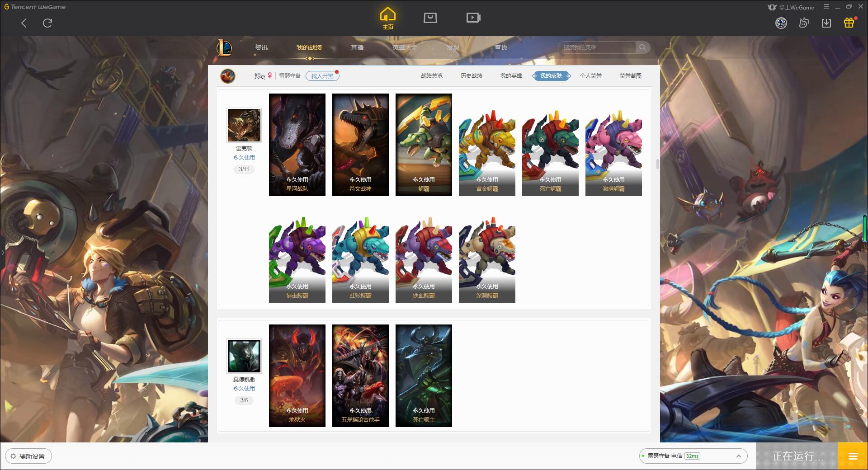Click the replay circular arrow icon

click(804, 23)
